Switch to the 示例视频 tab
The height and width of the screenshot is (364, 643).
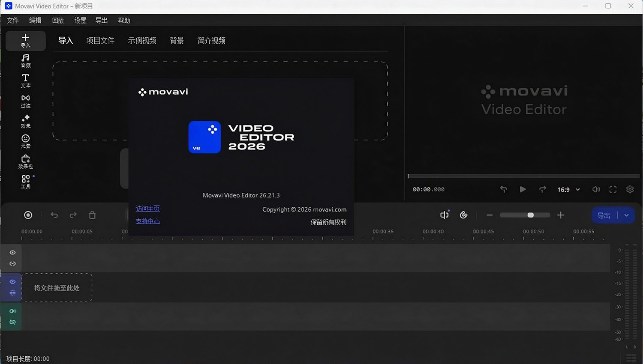(142, 41)
